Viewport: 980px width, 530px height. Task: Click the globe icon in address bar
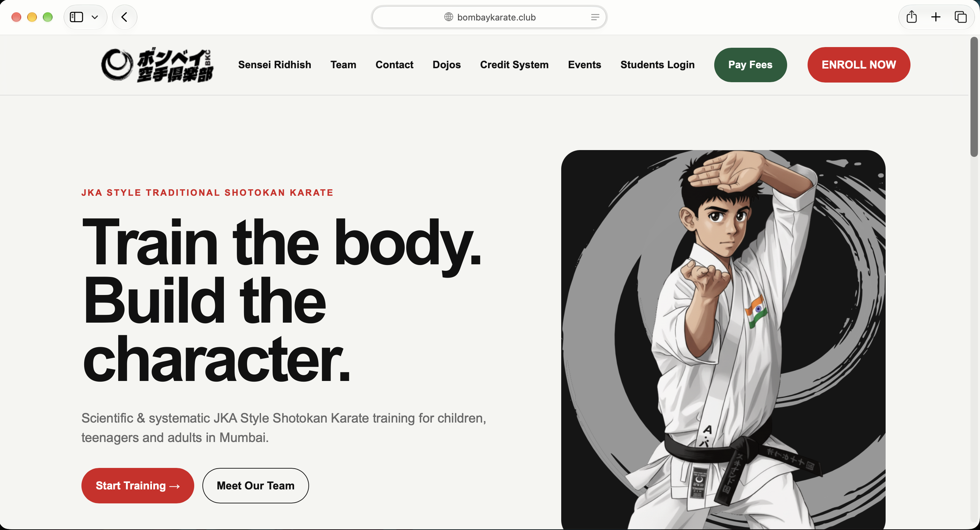(x=448, y=17)
